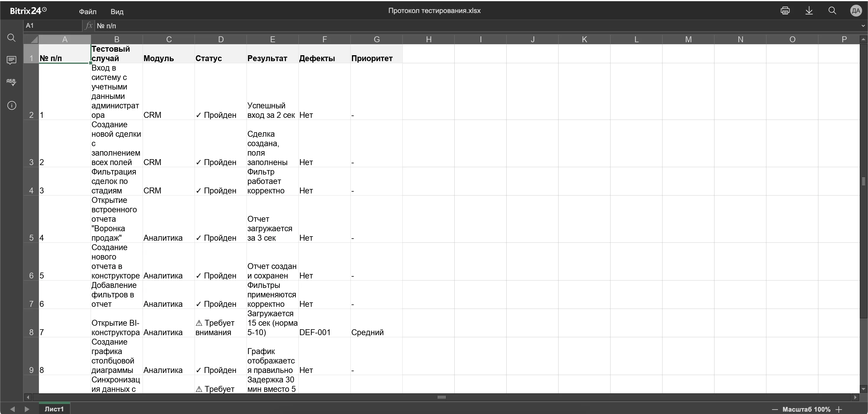
Task: Click the select-all corner of the grid
Action: pyautogui.click(x=31, y=40)
